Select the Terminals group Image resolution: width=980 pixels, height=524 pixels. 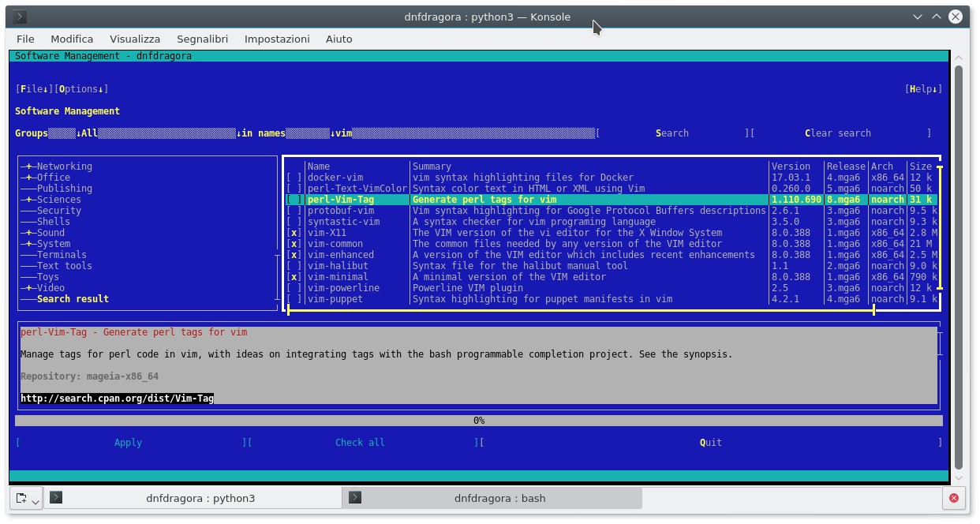62,255
